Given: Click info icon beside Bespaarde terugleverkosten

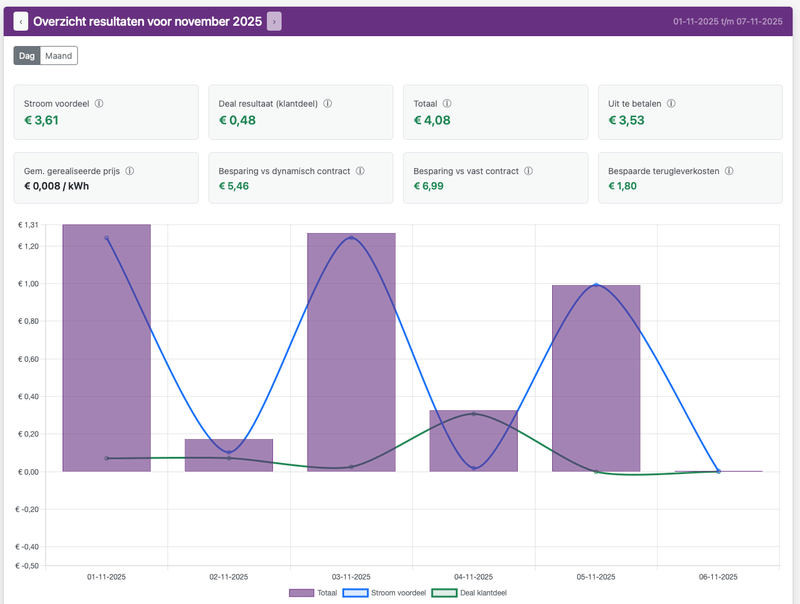Looking at the screenshot, I should pyautogui.click(x=729, y=171).
